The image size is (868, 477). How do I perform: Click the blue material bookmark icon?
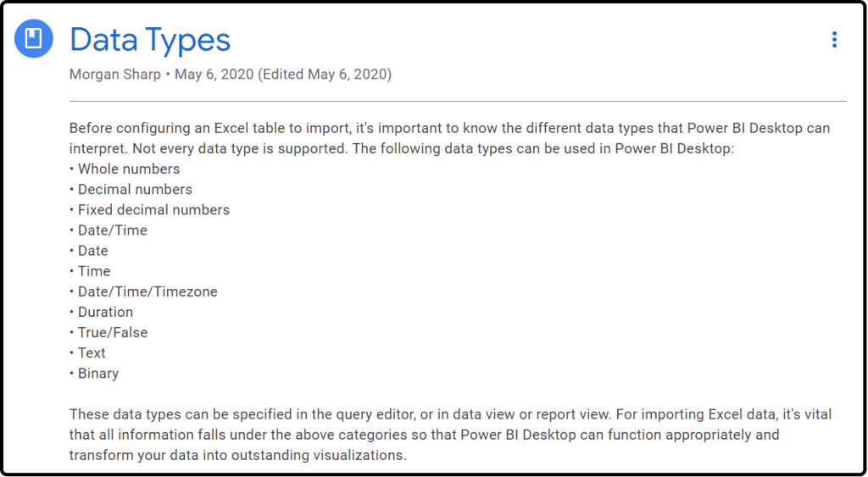34,38
